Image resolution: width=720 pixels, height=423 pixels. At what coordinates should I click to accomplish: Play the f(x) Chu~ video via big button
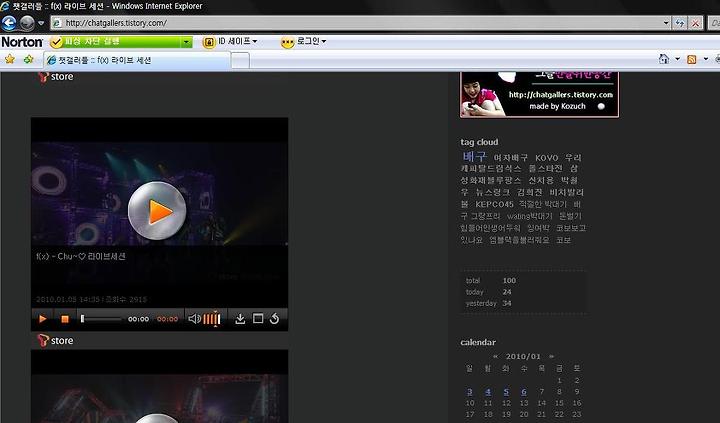point(157,211)
